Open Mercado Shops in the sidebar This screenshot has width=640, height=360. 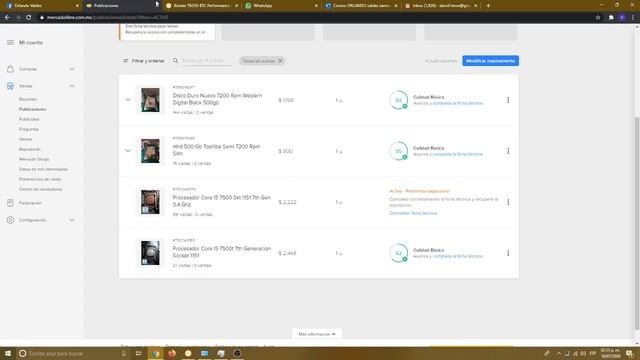[34, 159]
